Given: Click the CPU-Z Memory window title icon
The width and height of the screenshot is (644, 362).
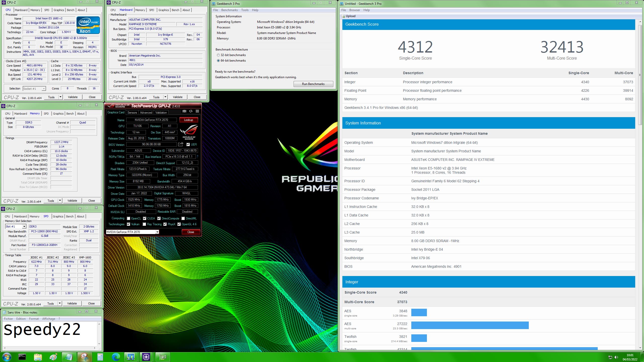Looking at the screenshot, I should [x=4, y=106].
